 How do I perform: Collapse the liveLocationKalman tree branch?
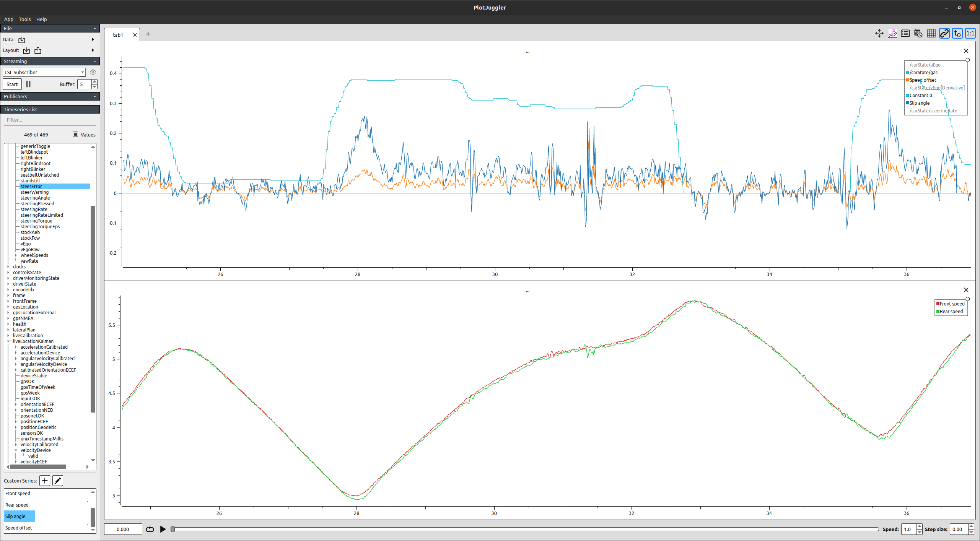click(x=8, y=341)
